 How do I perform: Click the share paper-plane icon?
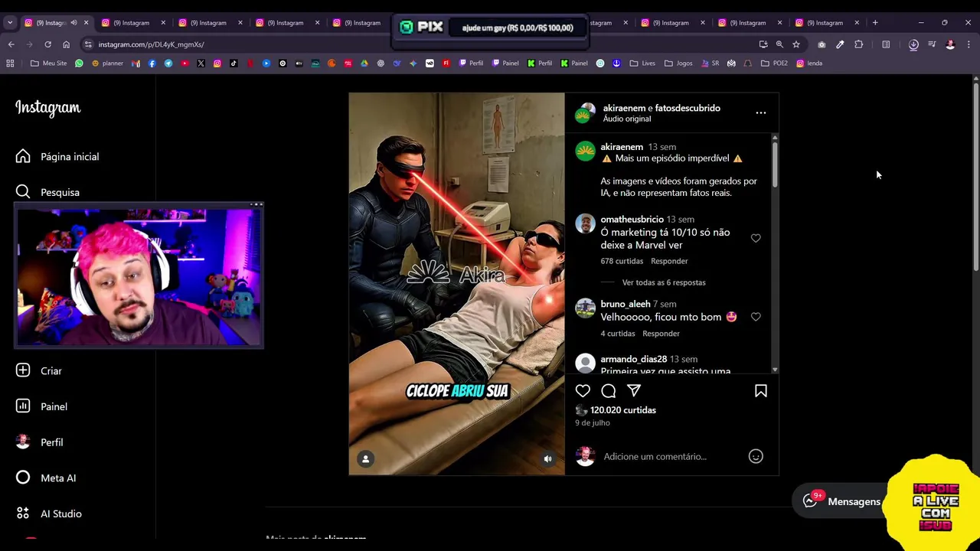[x=634, y=391]
